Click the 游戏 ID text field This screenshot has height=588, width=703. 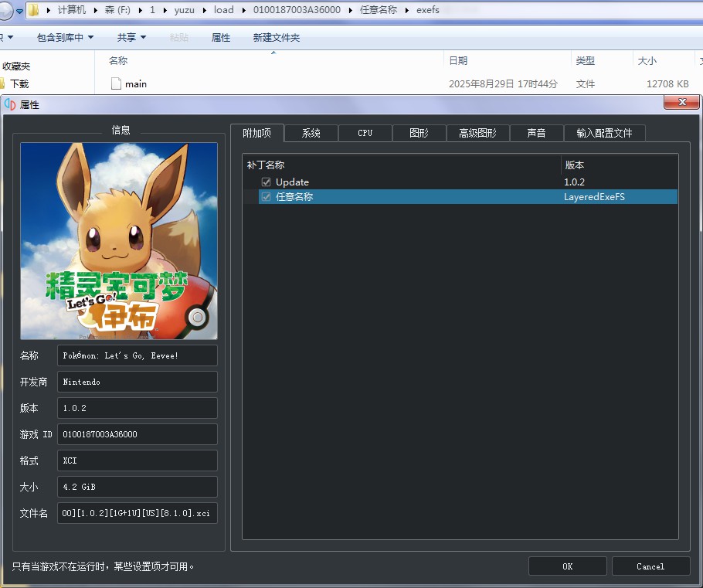coord(137,434)
